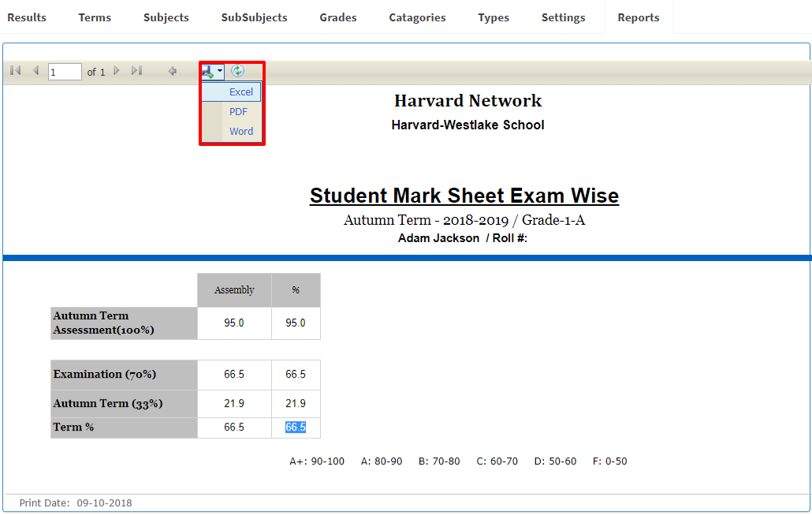
Task: Click the % column 95.0 cell
Action: (x=296, y=323)
